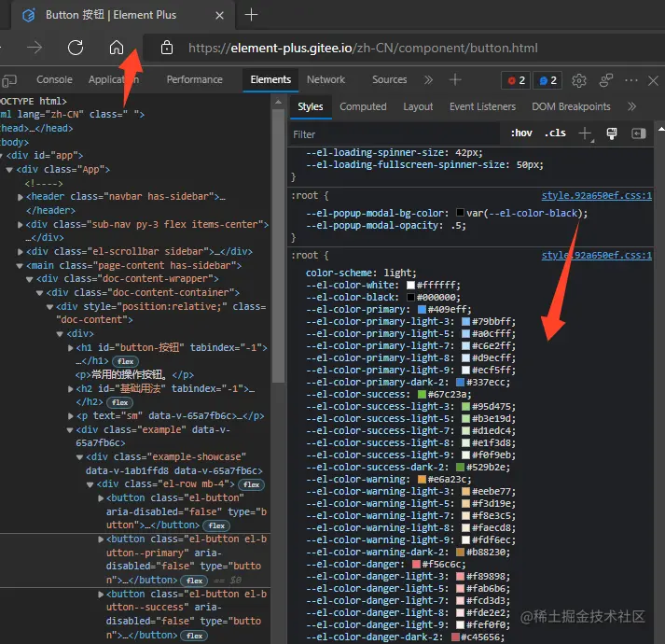This screenshot has height=644, width=665.
Task: Open the issues counter showing 2
Action: pyautogui.click(x=547, y=80)
